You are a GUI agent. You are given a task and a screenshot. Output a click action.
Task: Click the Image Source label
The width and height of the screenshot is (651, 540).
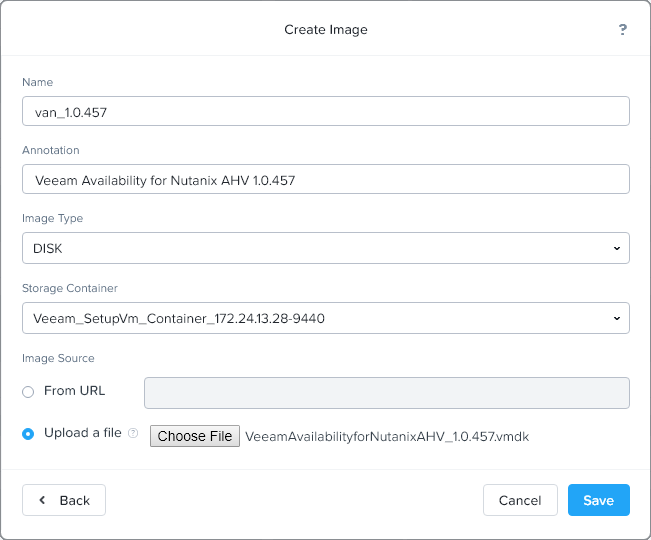pos(58,358)
